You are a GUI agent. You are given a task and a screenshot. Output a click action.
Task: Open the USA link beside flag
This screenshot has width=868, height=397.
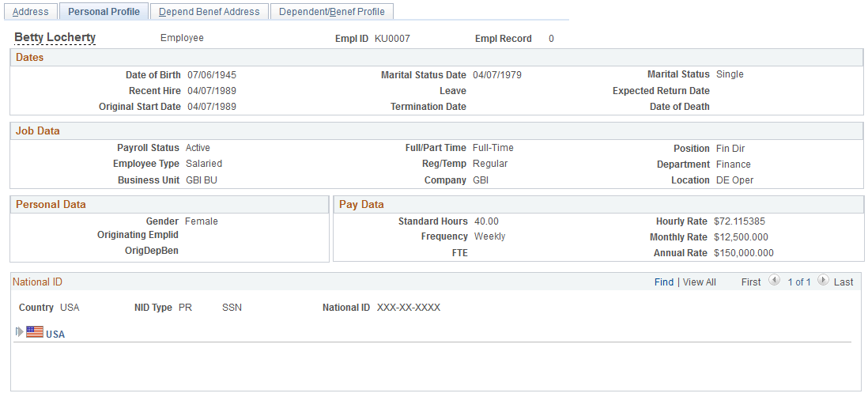click(55, 335)
